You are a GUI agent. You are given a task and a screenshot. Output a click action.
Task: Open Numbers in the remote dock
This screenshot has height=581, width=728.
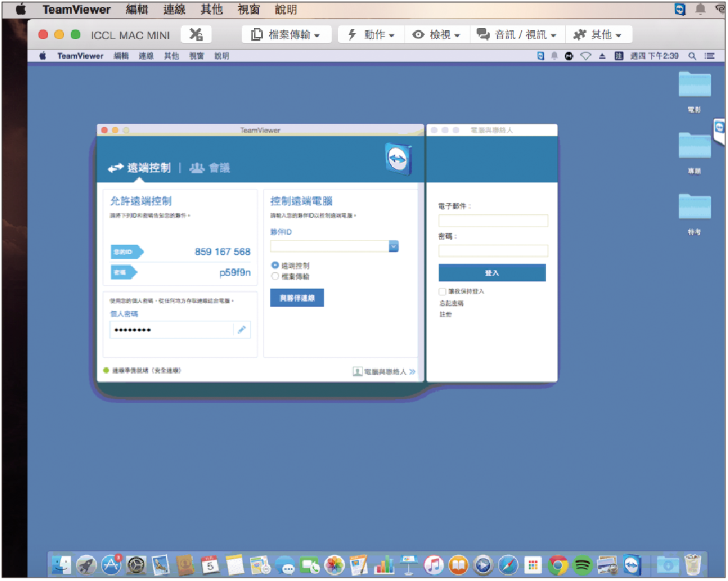tap(384, 565)
